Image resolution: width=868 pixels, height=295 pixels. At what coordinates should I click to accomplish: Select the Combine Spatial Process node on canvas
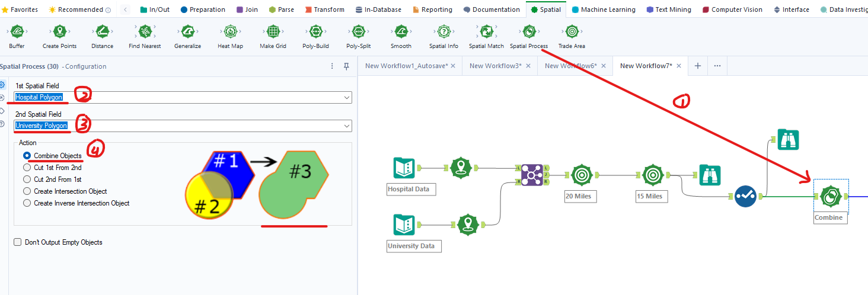(831, 196)
